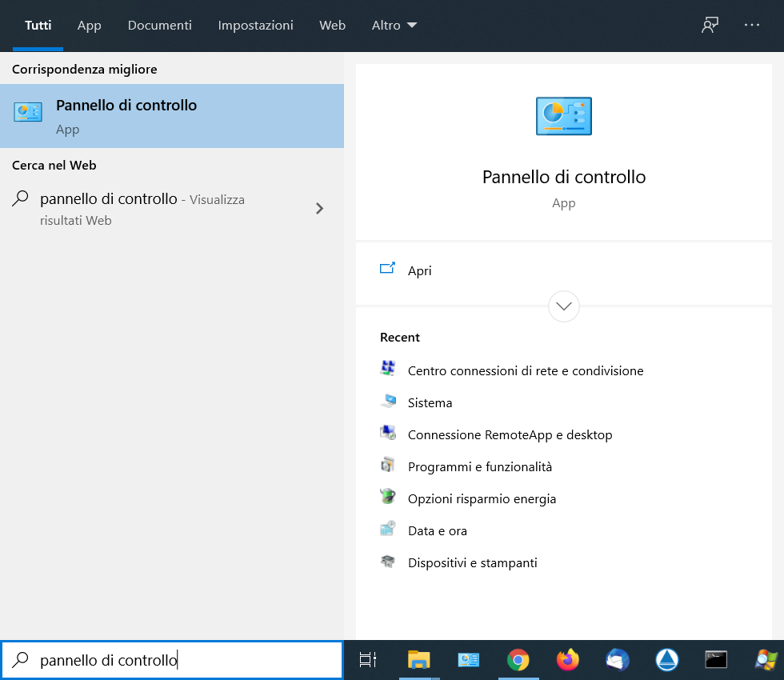The width and height of the screenshot is (784, 680).
Task: Open Programmi e funzionalità
Action: 480,466
